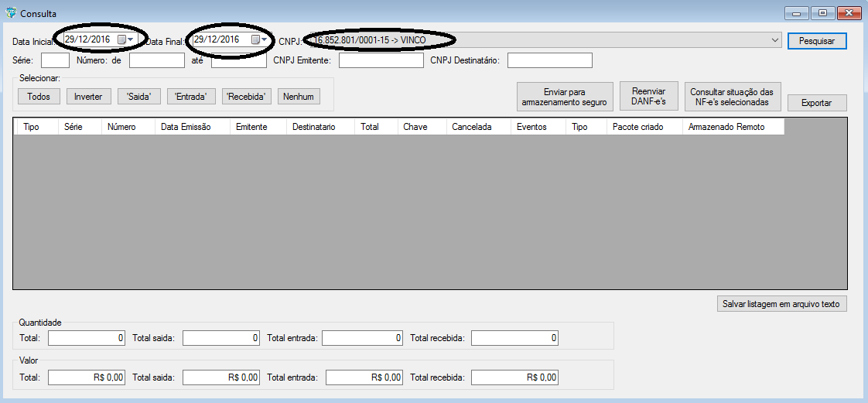Close the Consulta window
The width and height of the screenshot is (868, 403).
(x=851, y=12)
